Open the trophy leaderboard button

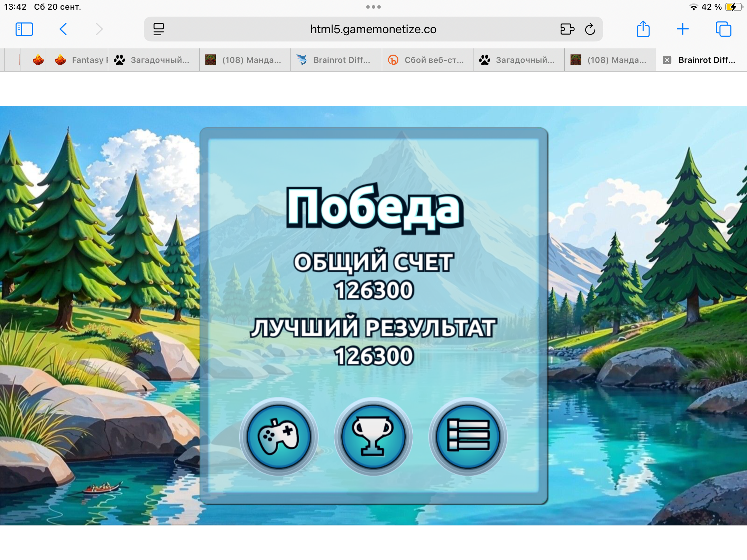tap(373, 437)
